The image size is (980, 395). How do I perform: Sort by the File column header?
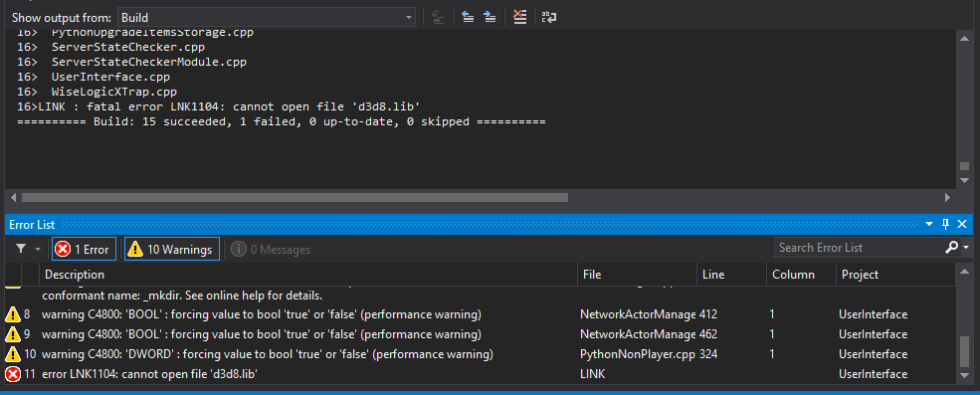click(637, 275)
